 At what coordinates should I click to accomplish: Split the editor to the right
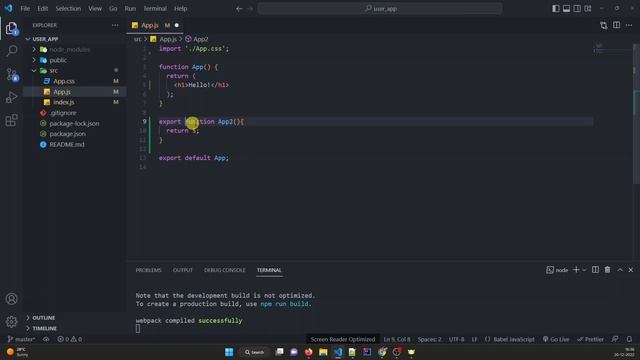616,25
